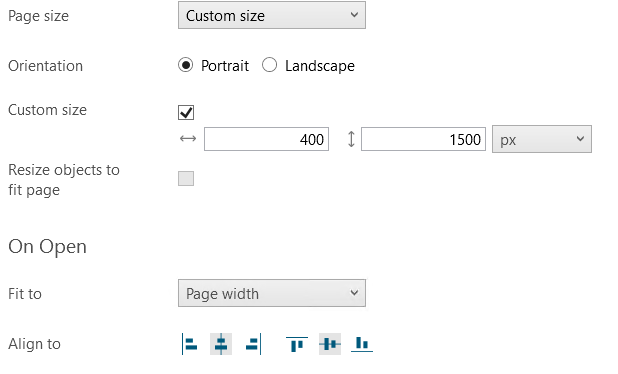The height and width of the screenshot is (374, 618).
Task: Expand the Fit to dropdown
Action: (272, 293)
